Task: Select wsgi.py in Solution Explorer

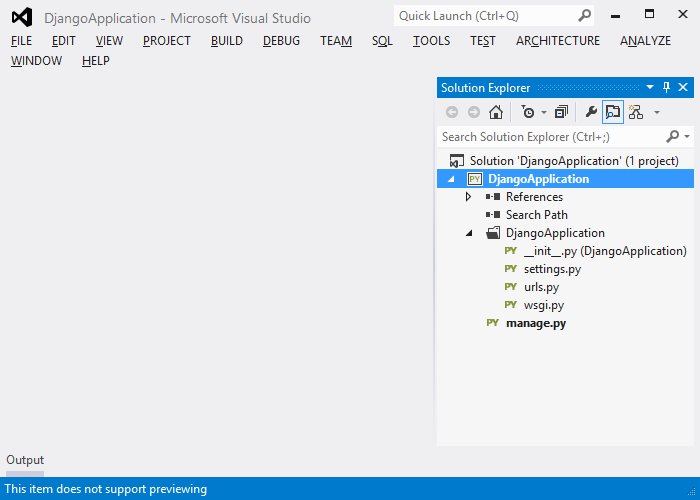Action: pos(544,305)
